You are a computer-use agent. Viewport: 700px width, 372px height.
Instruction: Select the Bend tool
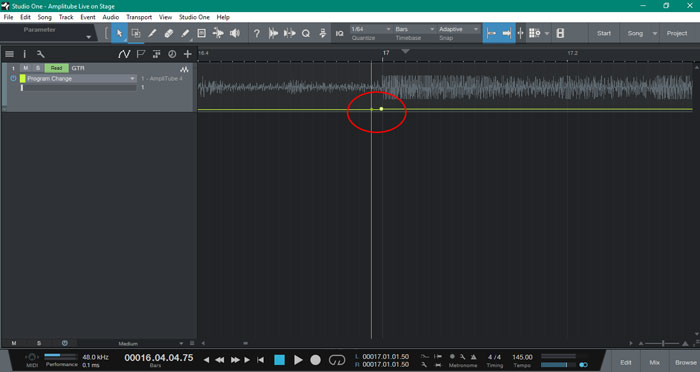tap(218, 33)
